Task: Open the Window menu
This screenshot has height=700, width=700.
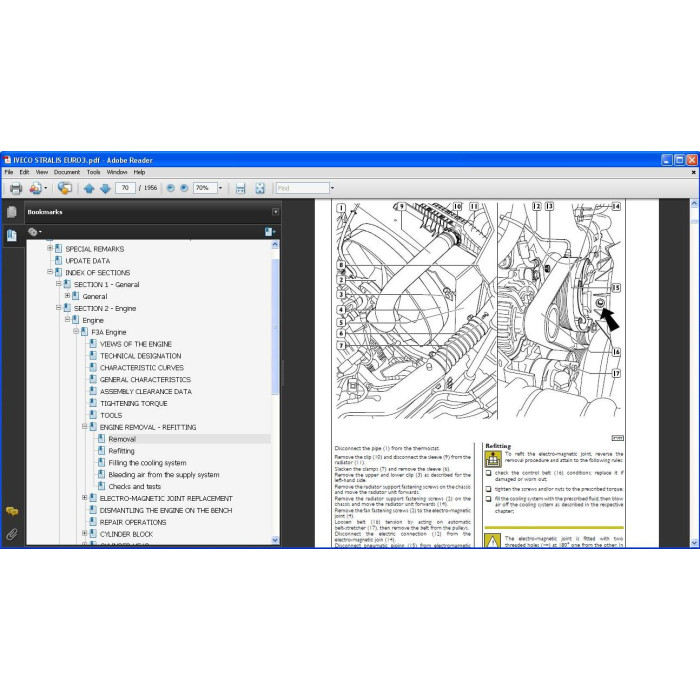Action: [x=117, y=172]
